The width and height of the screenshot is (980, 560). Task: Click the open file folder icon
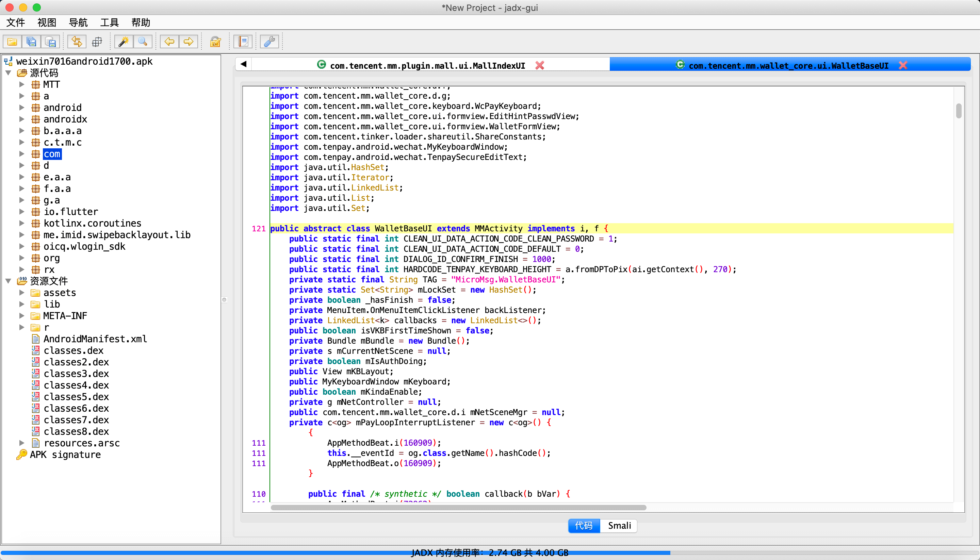tap(12, 42)
